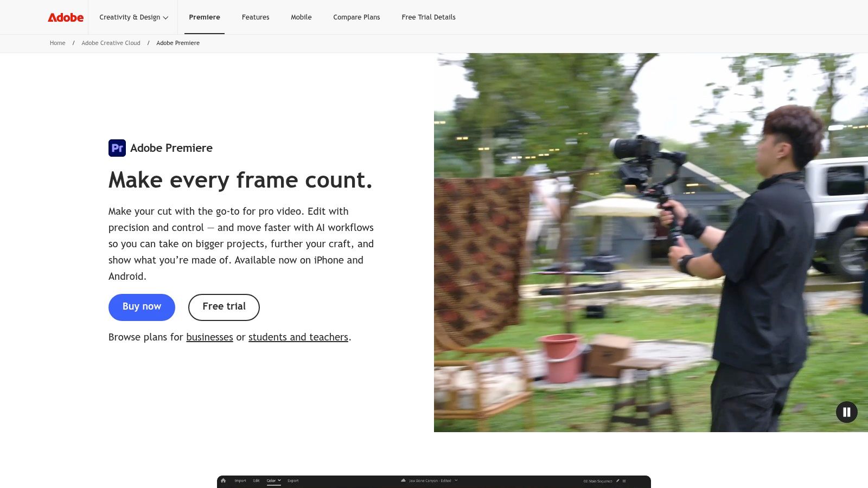Expand the Creativity & Design menu
Image resolution: width=868 pixels, height=488 pixels.
(133, 17)
